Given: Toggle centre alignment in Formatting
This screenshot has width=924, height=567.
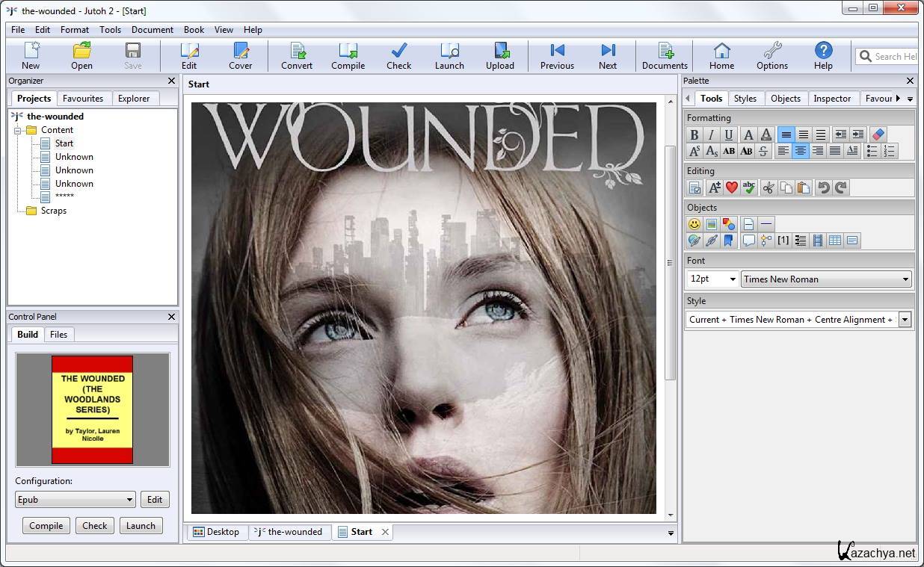Looking at the screenshot, I should (800, 151).
